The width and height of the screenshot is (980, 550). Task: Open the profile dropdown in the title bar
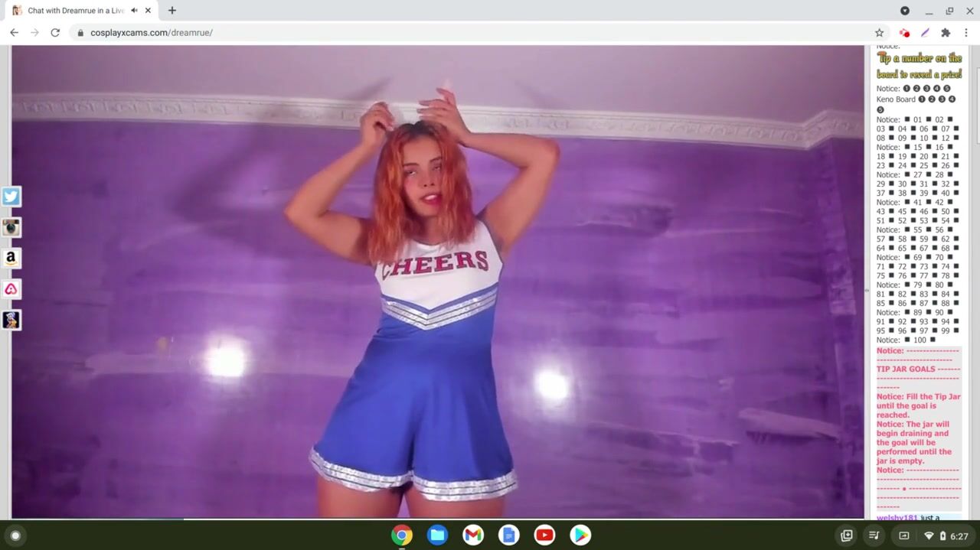point(905,11)
